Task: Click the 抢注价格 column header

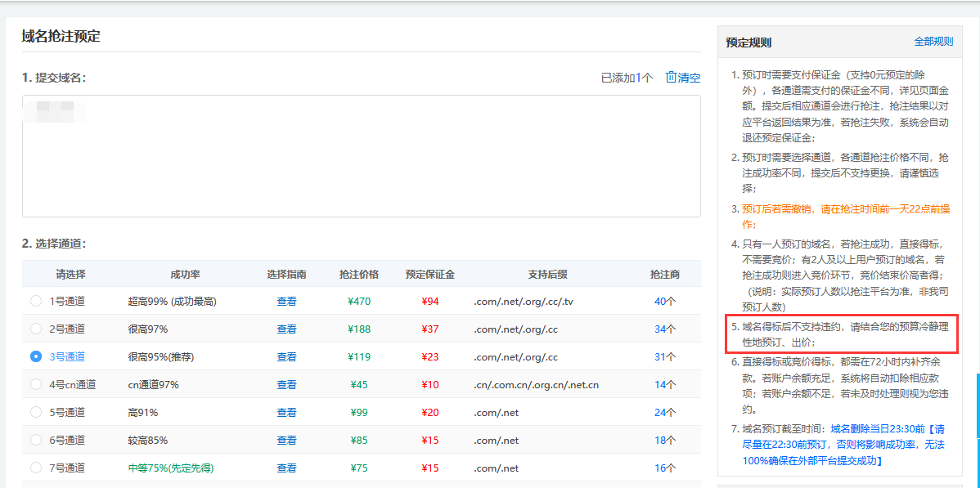Action: (x=359, y=274)
